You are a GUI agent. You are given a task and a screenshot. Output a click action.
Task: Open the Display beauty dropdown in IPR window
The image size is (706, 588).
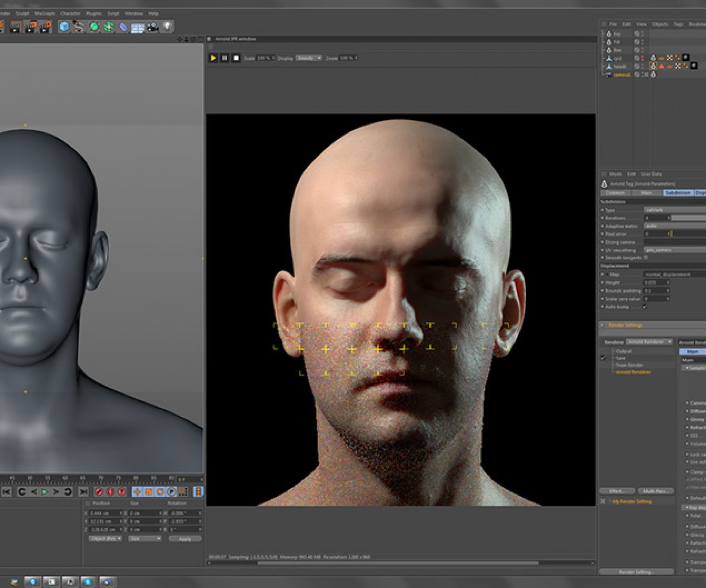tap(308, 58)
